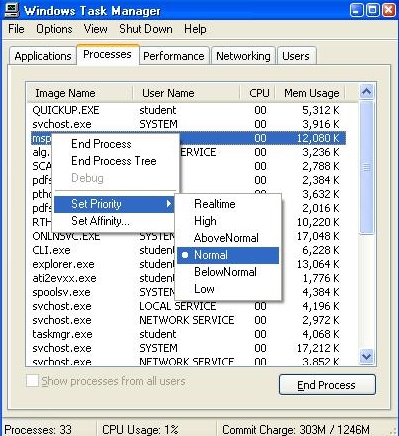
Task: Select the taskmgr.exe process
Action: (189, 334)
